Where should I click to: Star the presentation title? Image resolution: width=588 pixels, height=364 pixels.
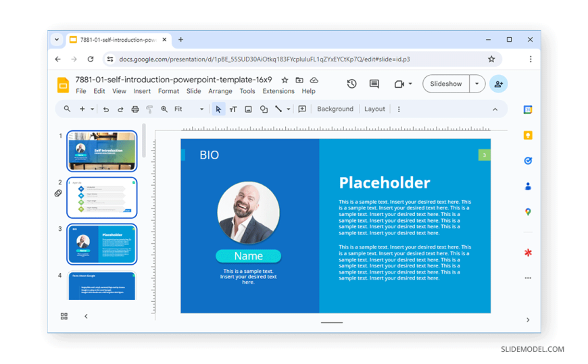click(285, 80)
